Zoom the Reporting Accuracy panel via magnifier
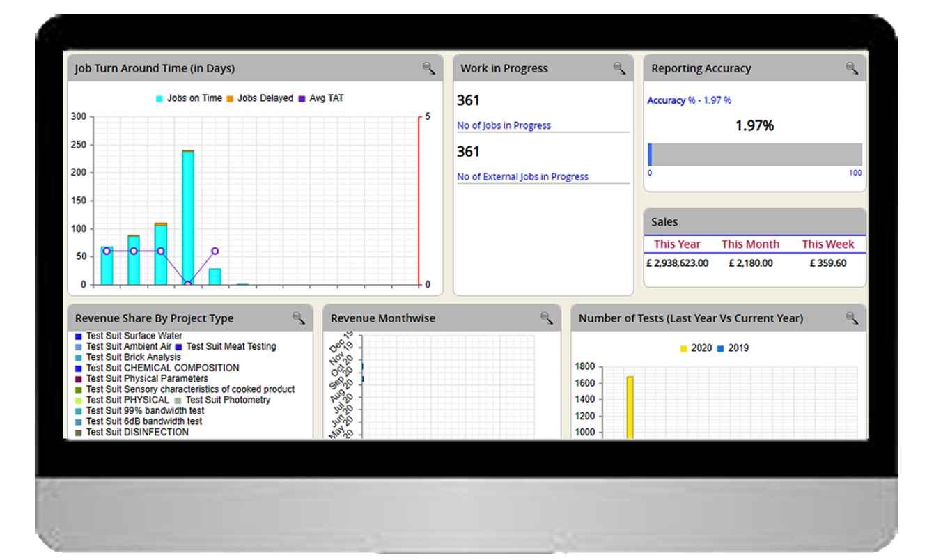 [852, 68]
